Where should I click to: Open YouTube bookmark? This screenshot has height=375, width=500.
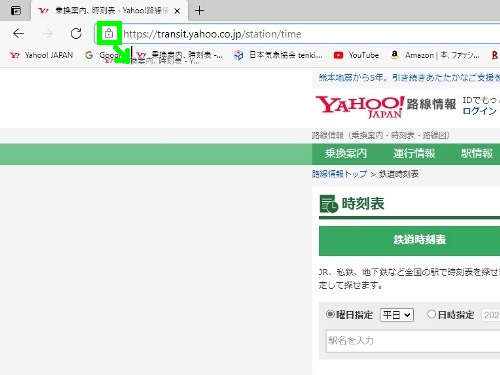(357, 55)
